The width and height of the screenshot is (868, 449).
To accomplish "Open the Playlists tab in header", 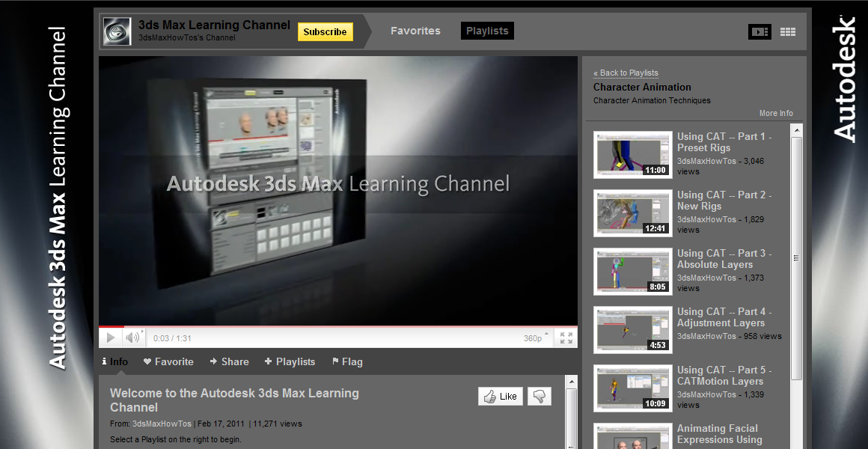I will click(x=487, y=31).
